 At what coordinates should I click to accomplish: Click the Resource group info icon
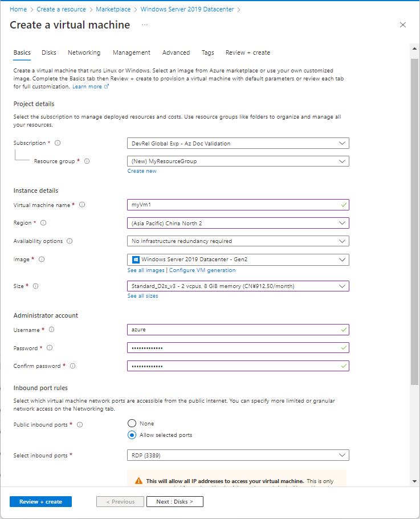87,161
